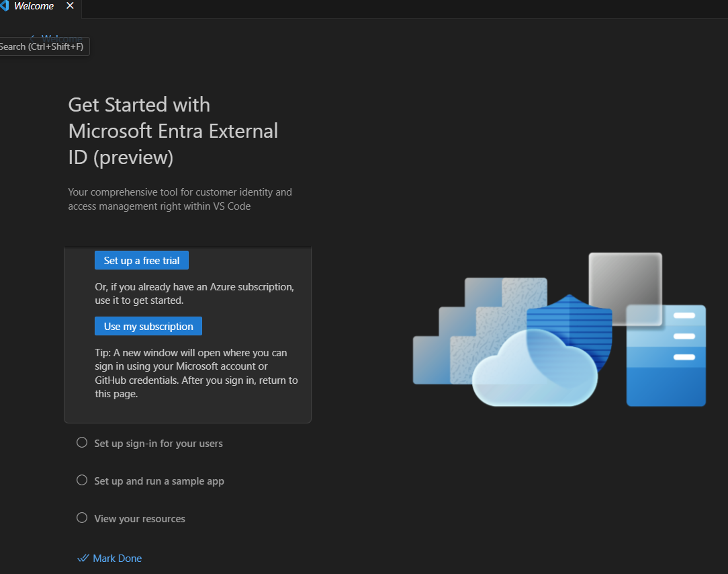Close the Welcome tab
This screenshot has width=728, height=574.
point(70,5)
